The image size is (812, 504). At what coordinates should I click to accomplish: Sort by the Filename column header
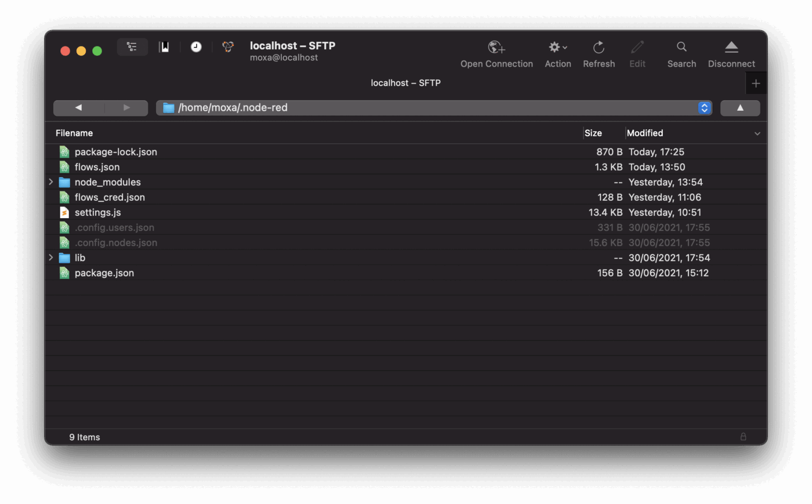pos(74,133)
